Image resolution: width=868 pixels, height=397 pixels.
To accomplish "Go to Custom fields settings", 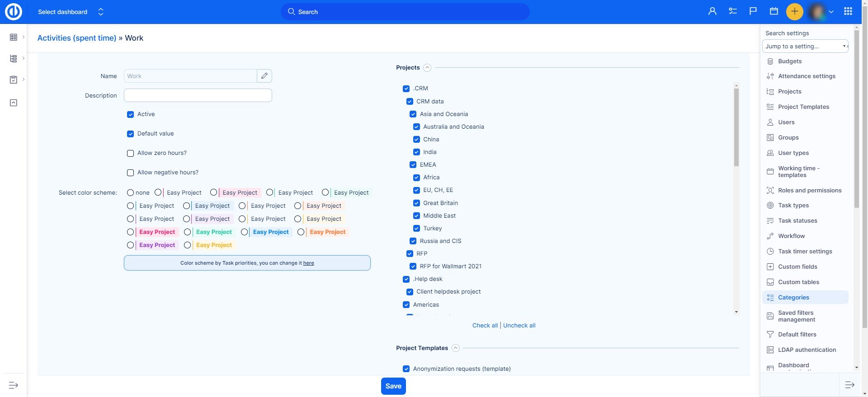I will pyautogui.click(x=797, y=267).
